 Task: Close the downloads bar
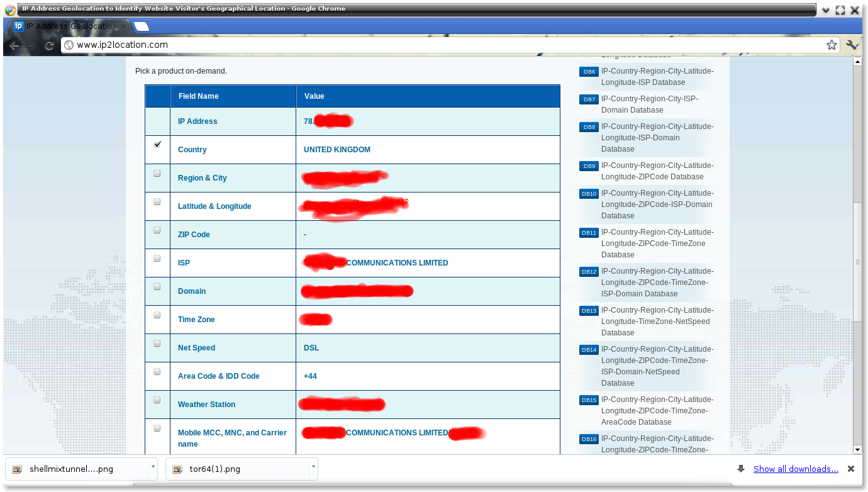[x=851, y=469]
